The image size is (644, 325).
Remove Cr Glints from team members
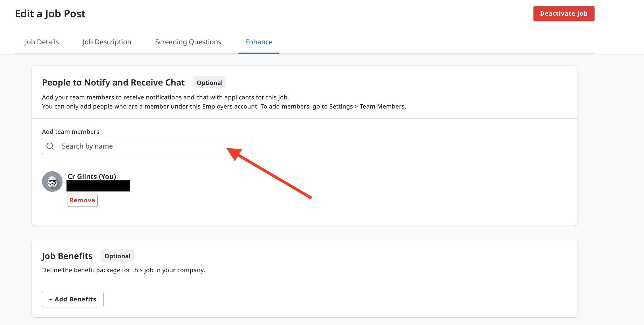82,200
